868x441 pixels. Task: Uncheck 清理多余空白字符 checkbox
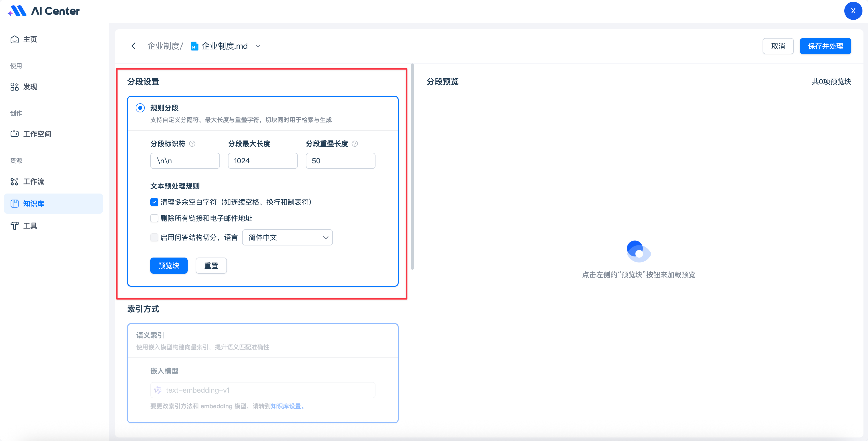pyautogui.click(x=154, y=202)
